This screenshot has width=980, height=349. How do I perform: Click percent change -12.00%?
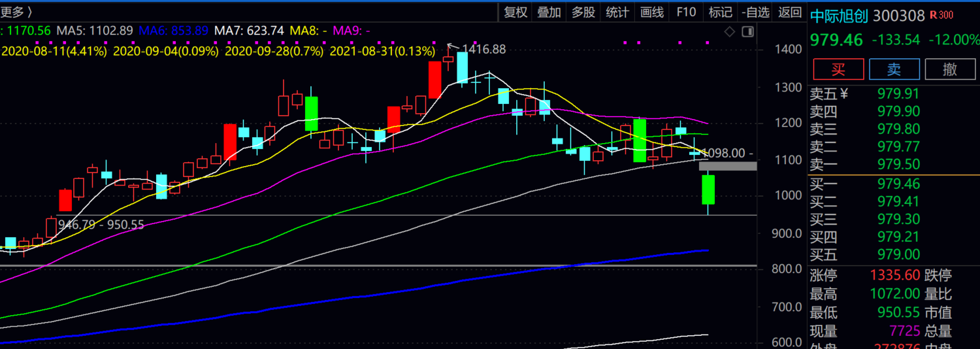tap(955, 40)
